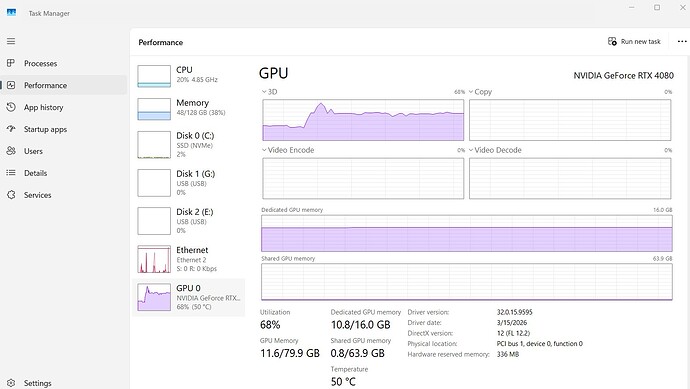Click the DirectX version 12 (FL 12.2) value
This screenshot has width=690, height=389.
[x=513, y=333]
